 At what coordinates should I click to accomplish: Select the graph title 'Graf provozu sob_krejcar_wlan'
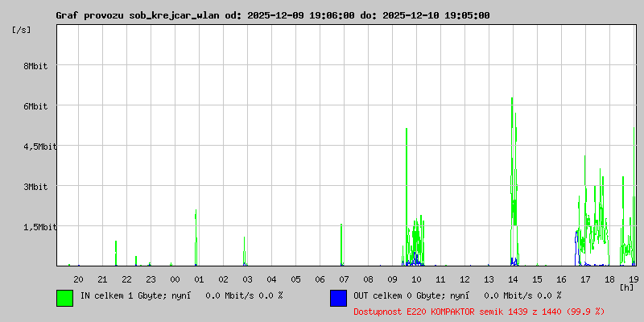138,15
